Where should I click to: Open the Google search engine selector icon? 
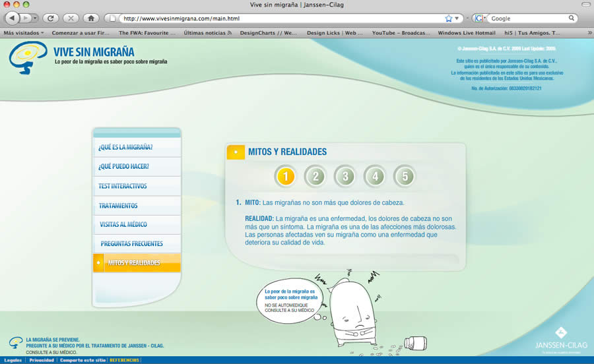[480, 18]
